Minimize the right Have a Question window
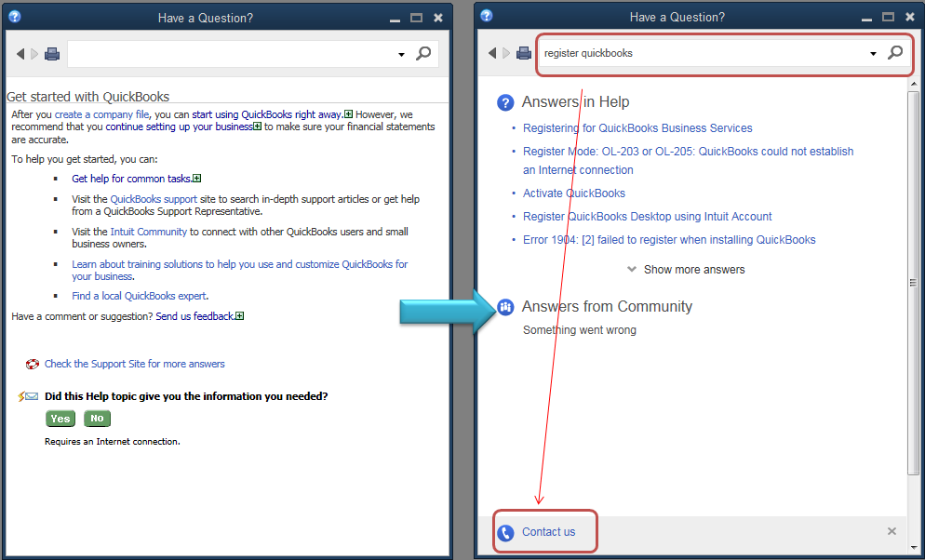Screen dimensions: 925x560 pos(866,19)
